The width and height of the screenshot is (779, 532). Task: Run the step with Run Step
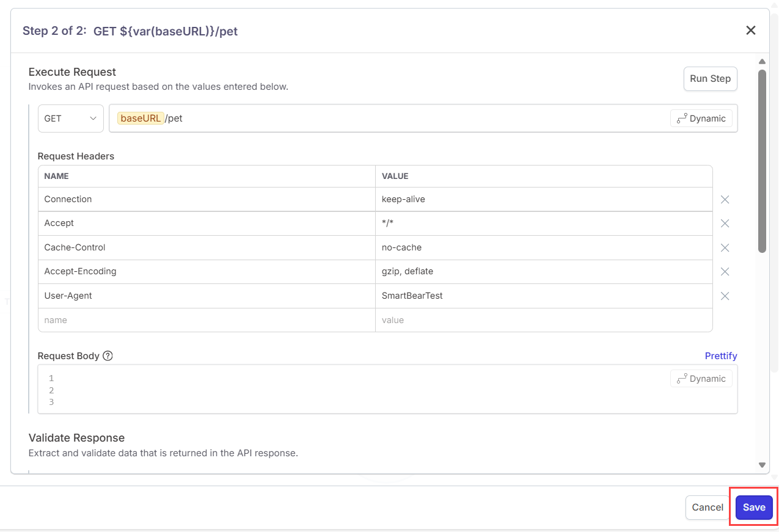[x=710, y=78]
